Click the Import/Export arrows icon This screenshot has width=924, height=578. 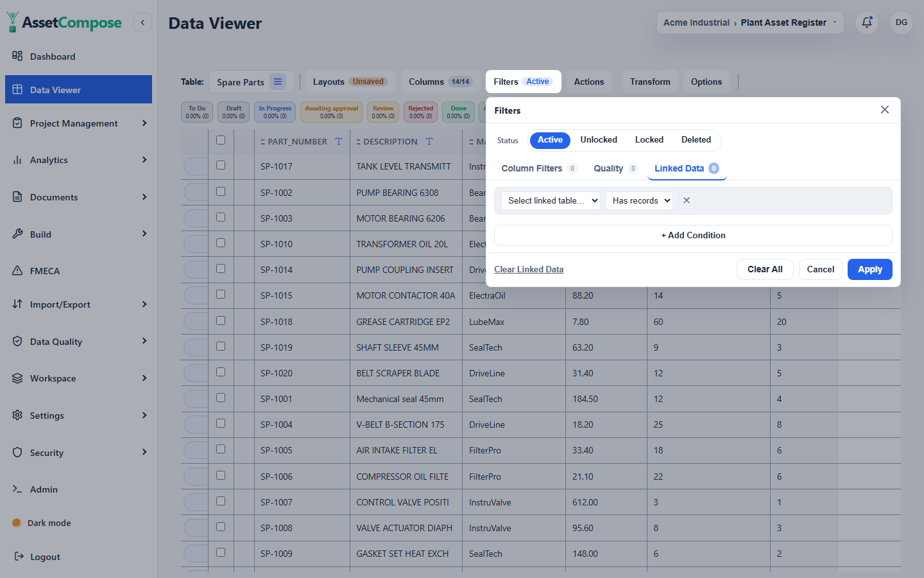[17, 304]
